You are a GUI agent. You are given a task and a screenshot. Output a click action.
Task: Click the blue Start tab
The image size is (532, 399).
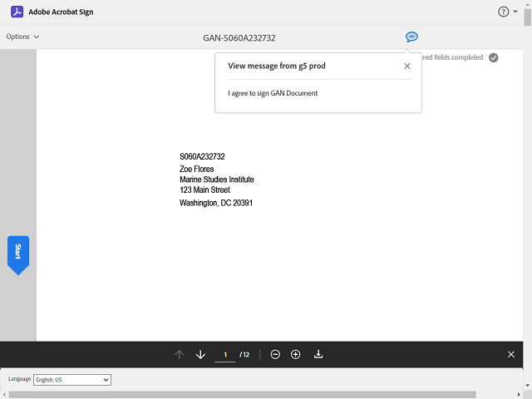[18, 255]
